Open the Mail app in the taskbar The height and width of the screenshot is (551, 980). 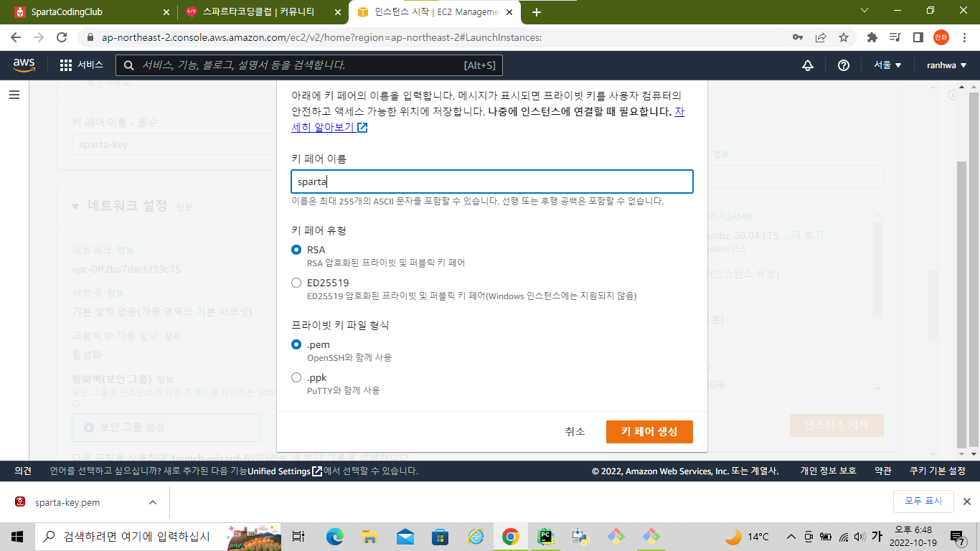tap(405, 536)
